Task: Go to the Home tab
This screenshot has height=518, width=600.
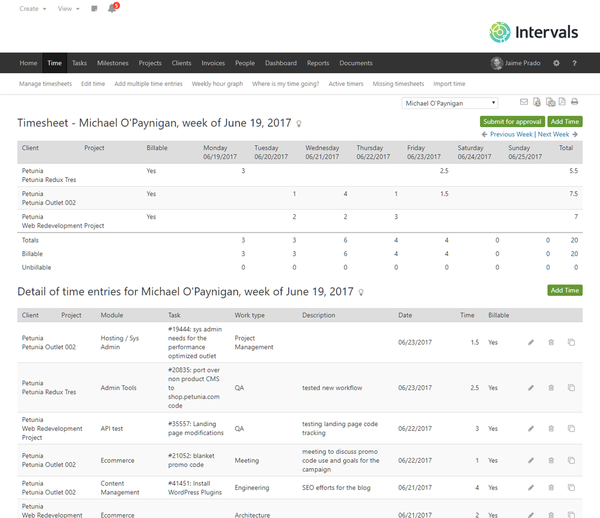Action: pos(28,63)
